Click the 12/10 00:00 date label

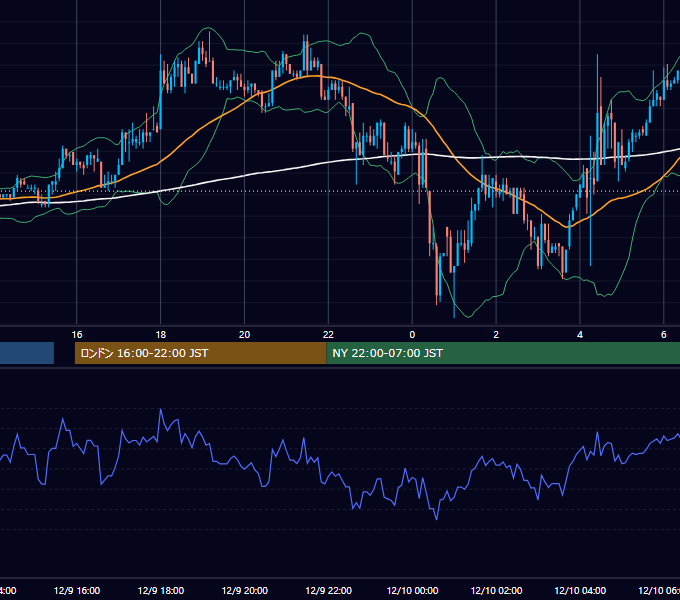point(412,590)
